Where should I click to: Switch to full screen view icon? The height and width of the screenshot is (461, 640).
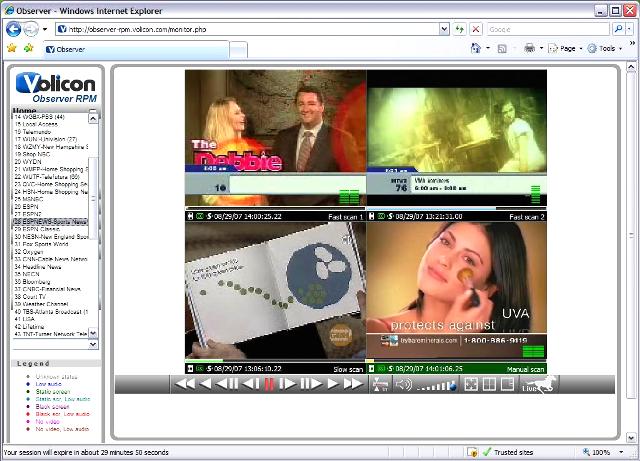pos(471,384)
